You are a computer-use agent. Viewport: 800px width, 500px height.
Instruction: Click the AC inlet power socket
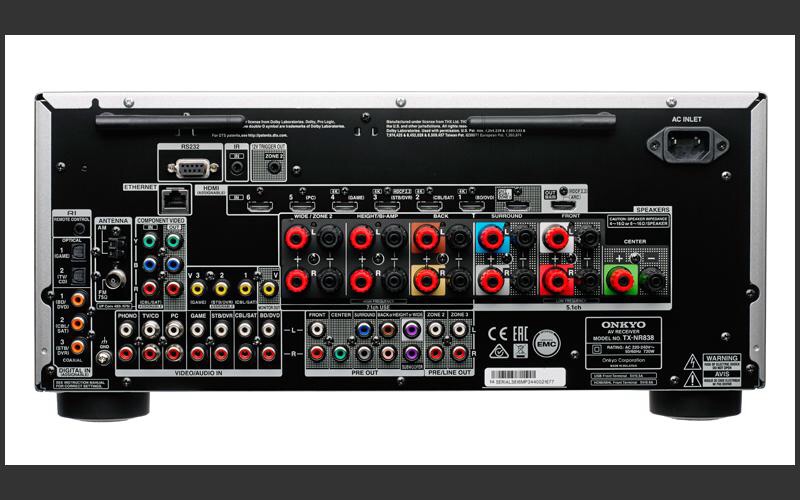click(x=688, y=144)
